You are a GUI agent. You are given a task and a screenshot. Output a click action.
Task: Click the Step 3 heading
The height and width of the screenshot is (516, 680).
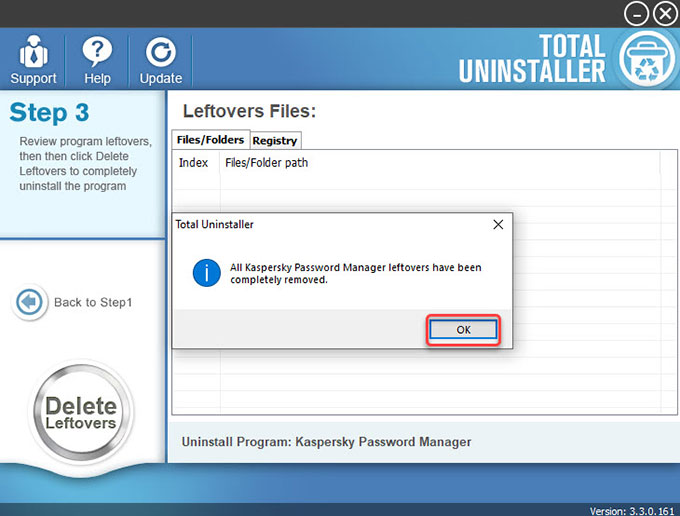[x=49, y=112]
